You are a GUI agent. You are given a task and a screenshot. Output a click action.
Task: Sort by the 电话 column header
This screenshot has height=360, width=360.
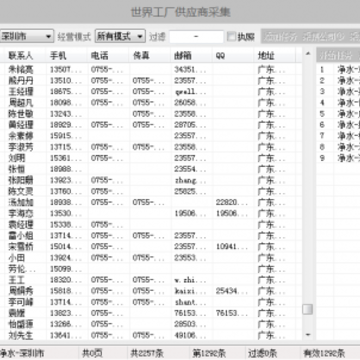coord(108,56)
